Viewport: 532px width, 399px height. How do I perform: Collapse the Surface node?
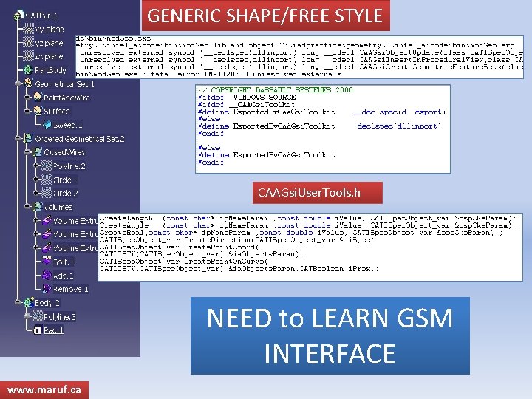(x=27, y=111)
